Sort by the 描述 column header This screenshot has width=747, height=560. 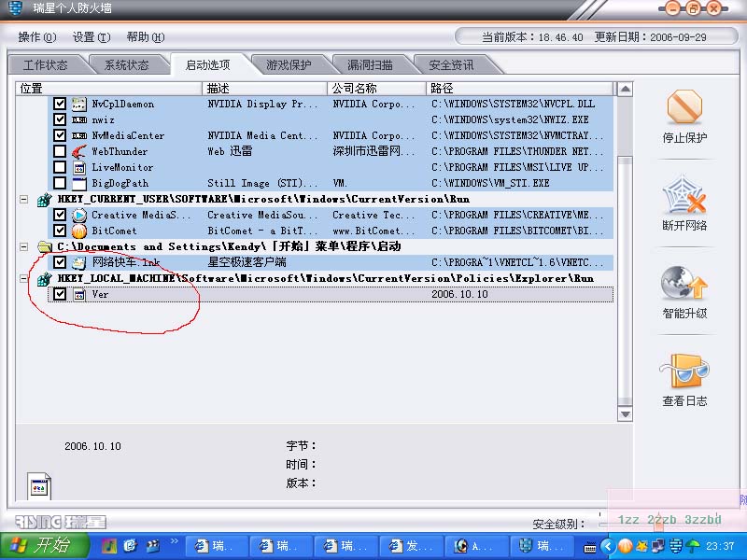click(x=265, y=89)
